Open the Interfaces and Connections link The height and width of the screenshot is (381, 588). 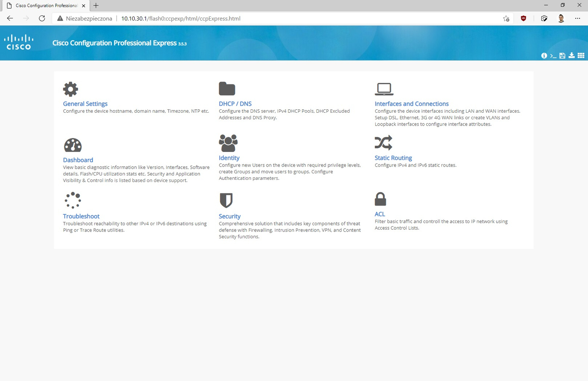[411, 104]
